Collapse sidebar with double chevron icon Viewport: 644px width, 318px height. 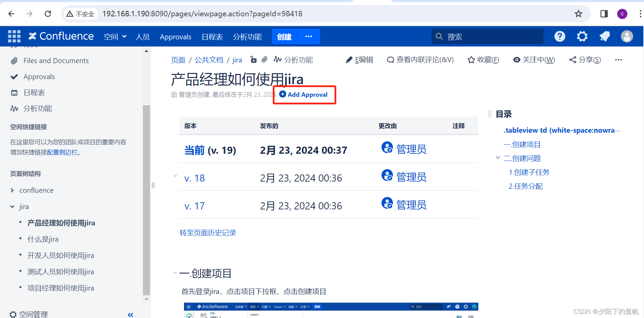[130, 315]
